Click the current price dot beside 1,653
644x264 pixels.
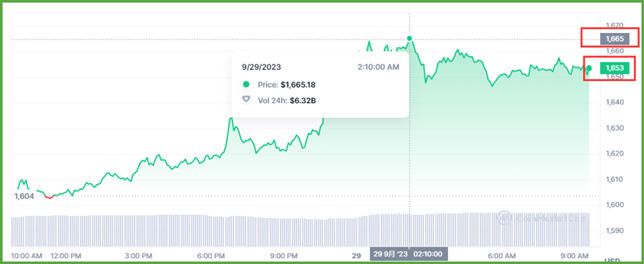tap(589, 68)
